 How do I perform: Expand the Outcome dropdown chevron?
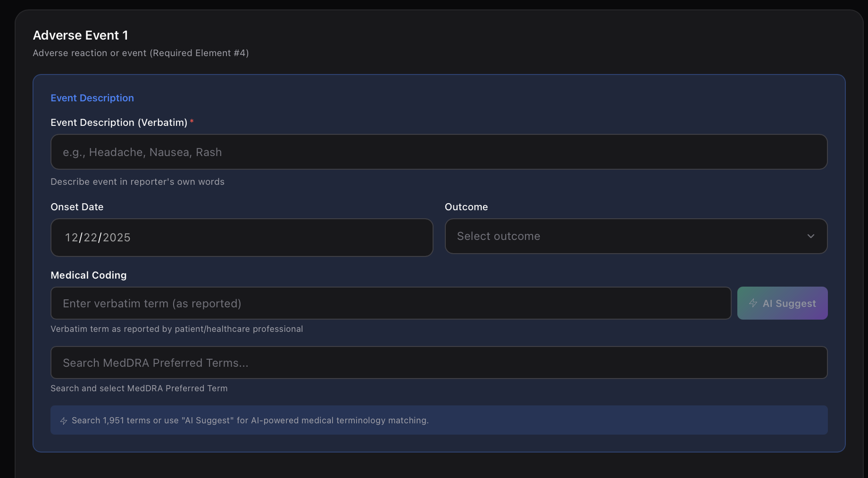point(810,236)
